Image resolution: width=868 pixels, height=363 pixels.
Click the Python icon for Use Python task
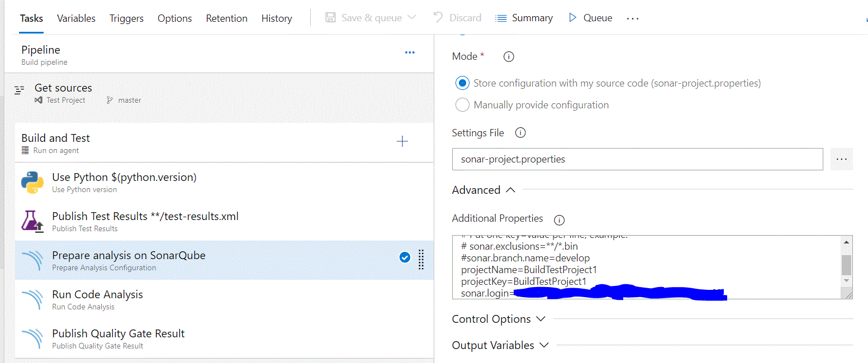pyautogui.click(x=32, y=183)
